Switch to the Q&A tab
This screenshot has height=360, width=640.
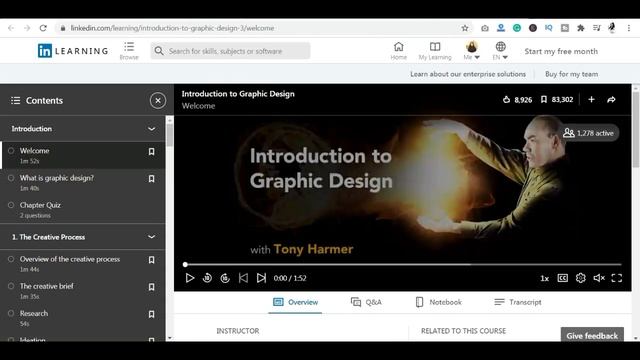point(366,302)
